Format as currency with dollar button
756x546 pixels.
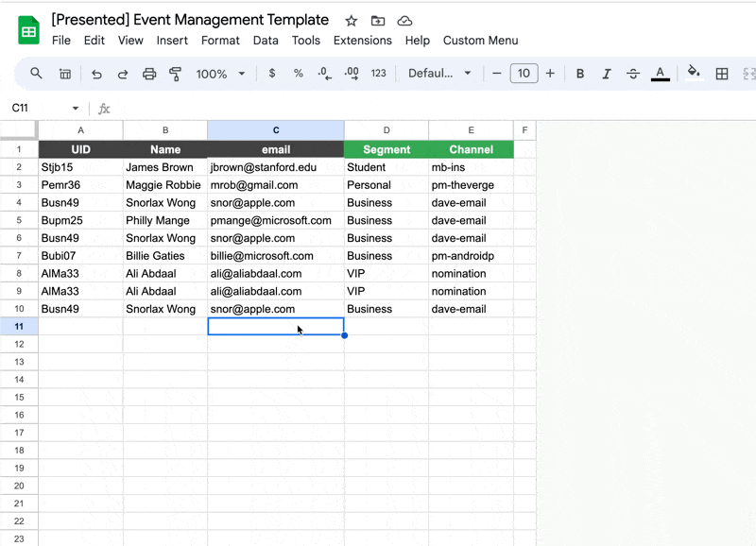coord(272,74)
